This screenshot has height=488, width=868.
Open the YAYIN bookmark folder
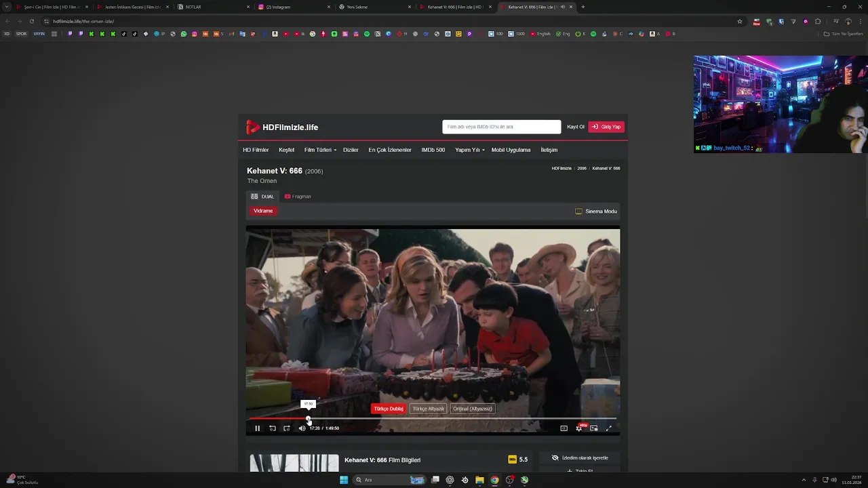pos(39,34)
